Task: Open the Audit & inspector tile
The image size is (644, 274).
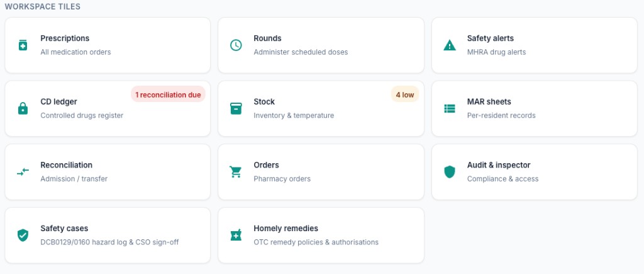Action: click(x=535, y=172)
